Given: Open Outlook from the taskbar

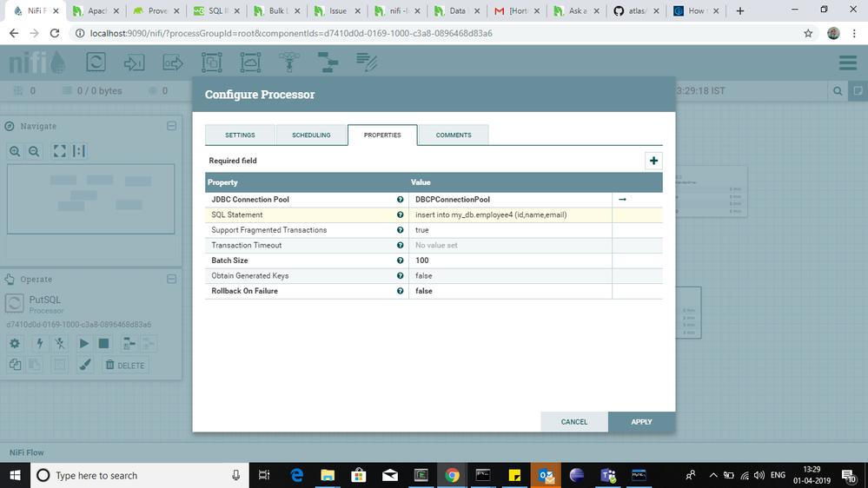Looking at the screenshot, I should [x=546, y=475].
